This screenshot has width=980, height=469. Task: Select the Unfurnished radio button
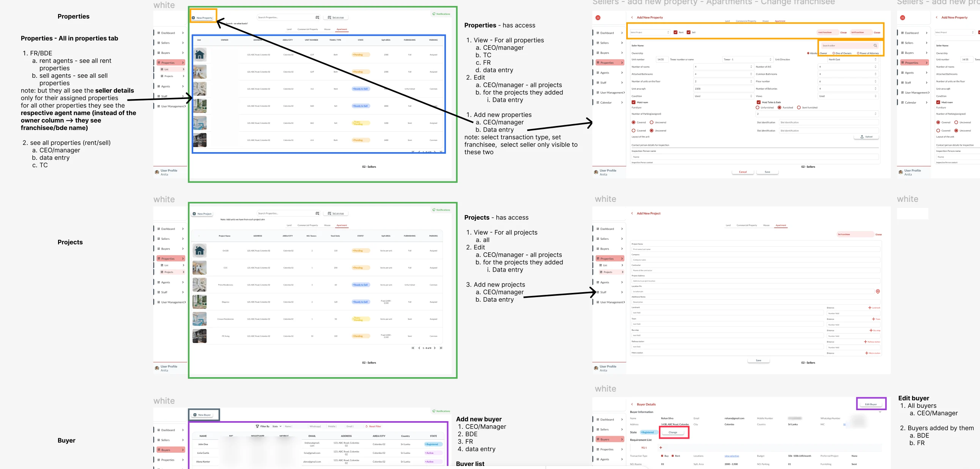click(x=758, y=108)
